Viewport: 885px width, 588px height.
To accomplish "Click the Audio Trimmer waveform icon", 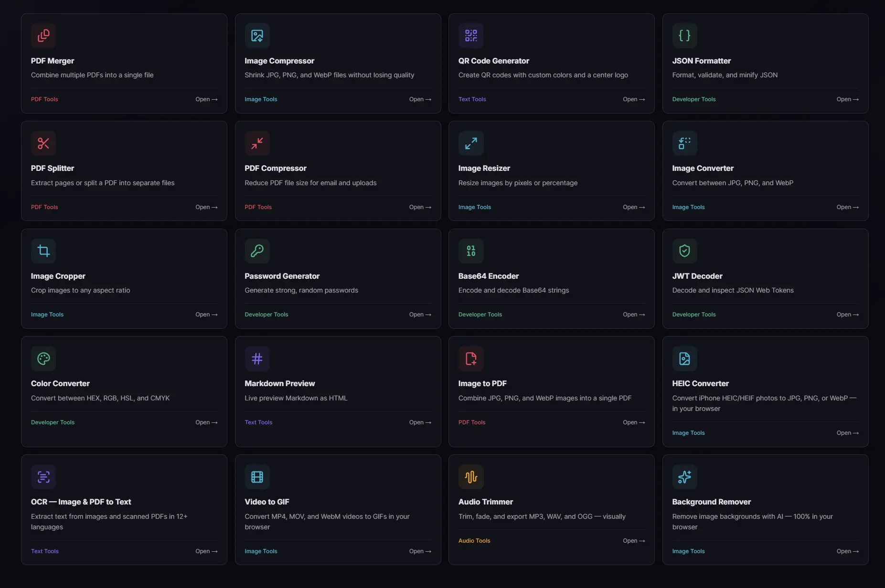I will tap(471, 477).
